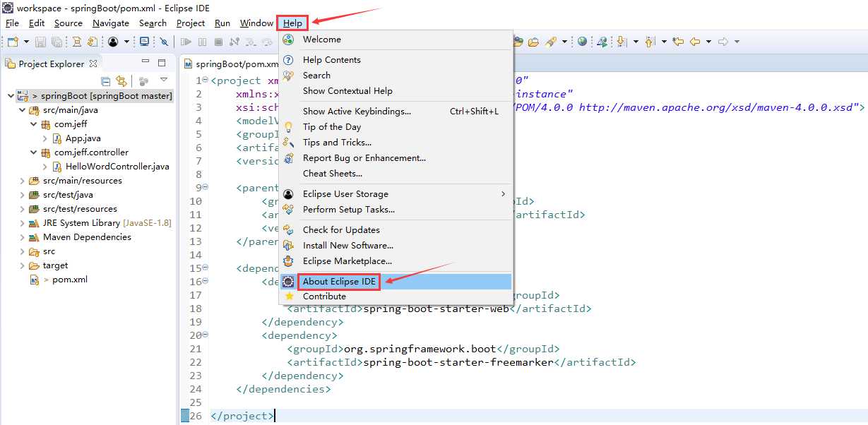
Task: Open the File menu
Action: [x=12, y=23]
